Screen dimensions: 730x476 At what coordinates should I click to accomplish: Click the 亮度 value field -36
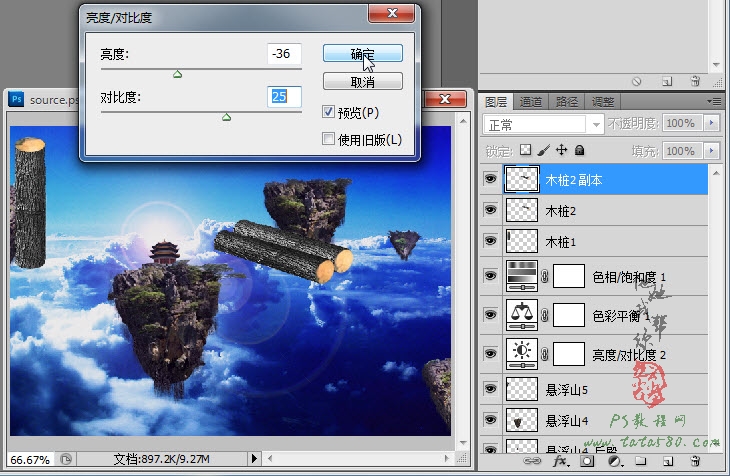point(284,54)
